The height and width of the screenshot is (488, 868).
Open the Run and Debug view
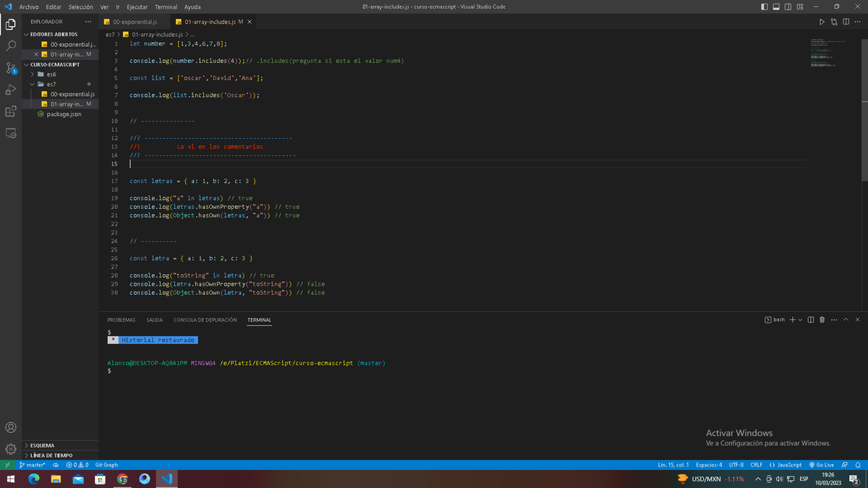(x=11, y=90)
